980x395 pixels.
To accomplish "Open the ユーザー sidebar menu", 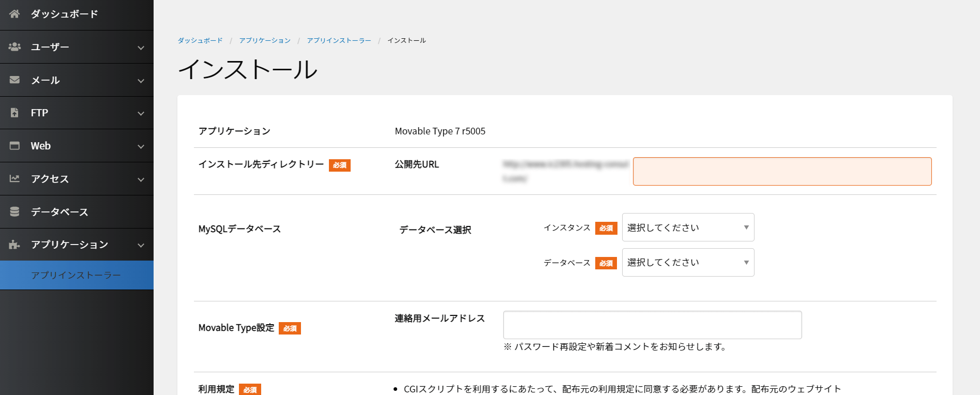I will [x=77, y=47].
